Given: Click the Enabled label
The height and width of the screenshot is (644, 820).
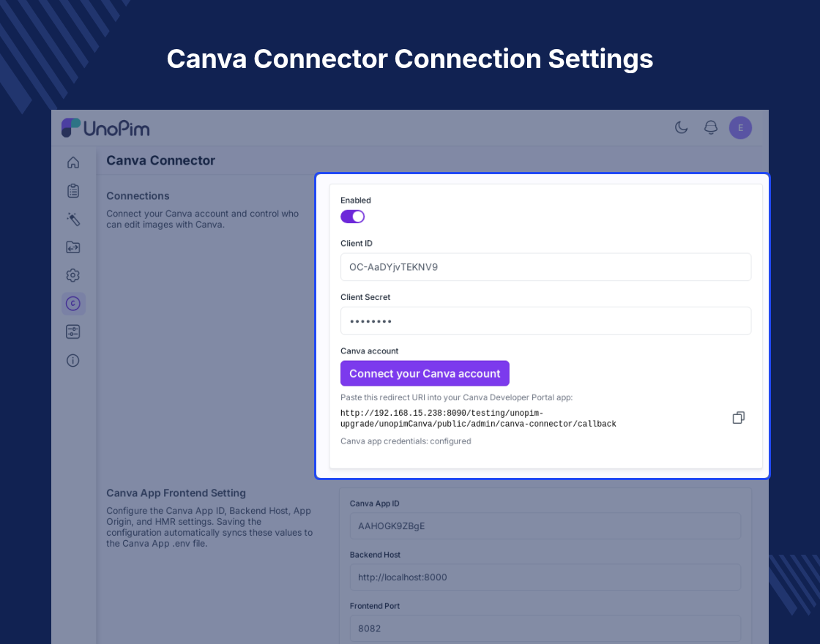Looking at the screenshot, I should (356, 201).
